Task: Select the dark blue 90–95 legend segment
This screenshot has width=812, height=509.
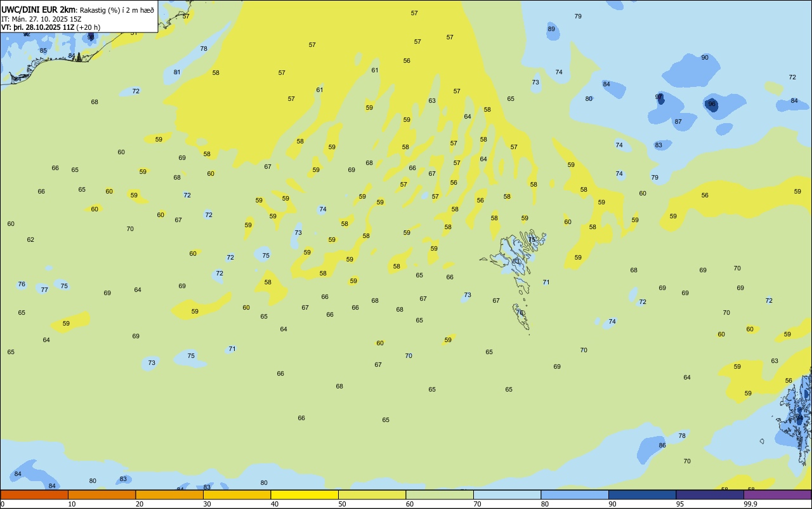Action: pos(642,494)
